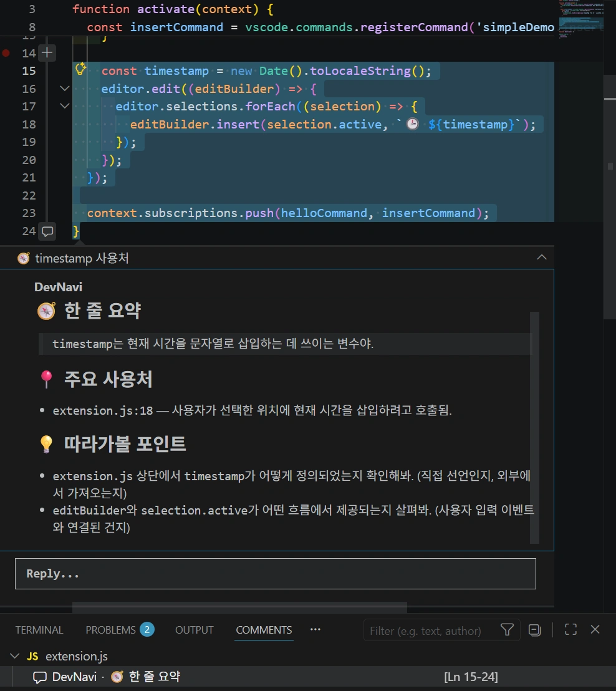
Task: Click the editor horizontal scrollbar
Action: 239,608
